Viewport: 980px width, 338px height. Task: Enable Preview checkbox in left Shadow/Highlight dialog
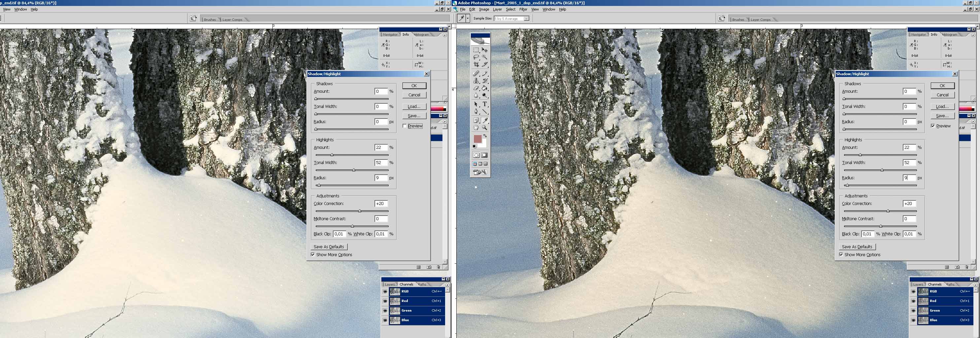(404, 126)
